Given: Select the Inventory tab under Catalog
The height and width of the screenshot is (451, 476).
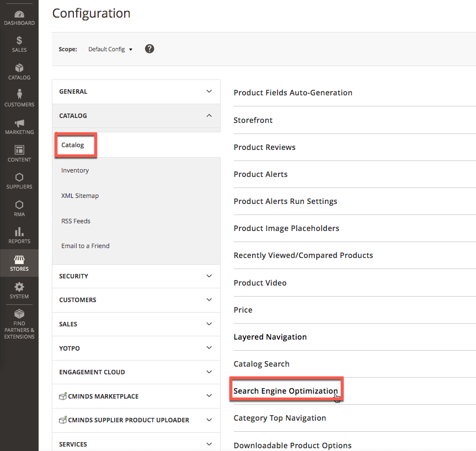Looking at the screenshot, I should coord(75,170).
